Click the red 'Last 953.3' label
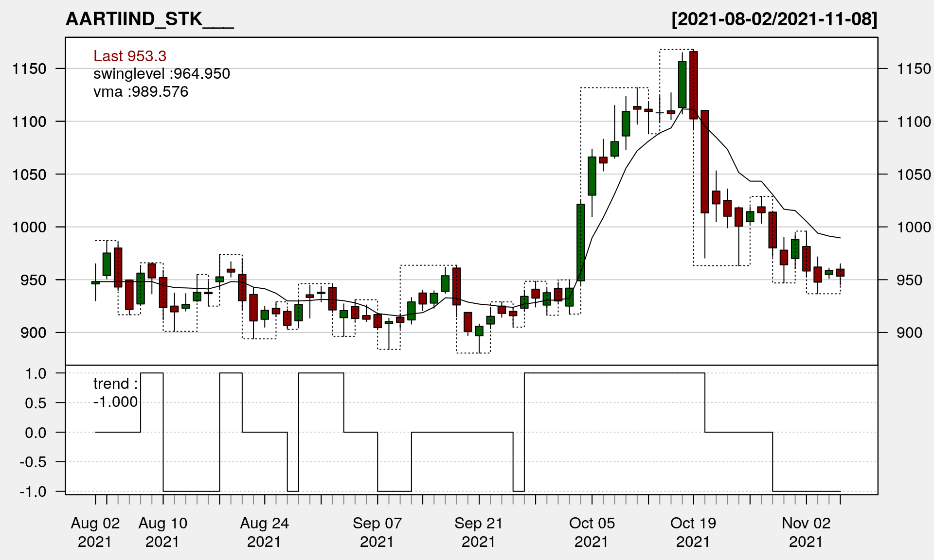The width and height of the screenshot is (934, 560). (x=130, y=56)
